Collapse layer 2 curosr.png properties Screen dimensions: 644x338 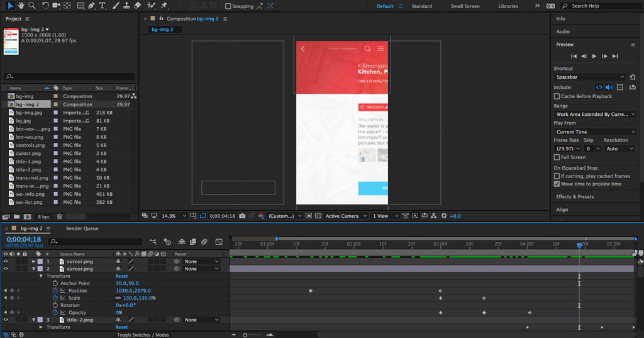34,269
